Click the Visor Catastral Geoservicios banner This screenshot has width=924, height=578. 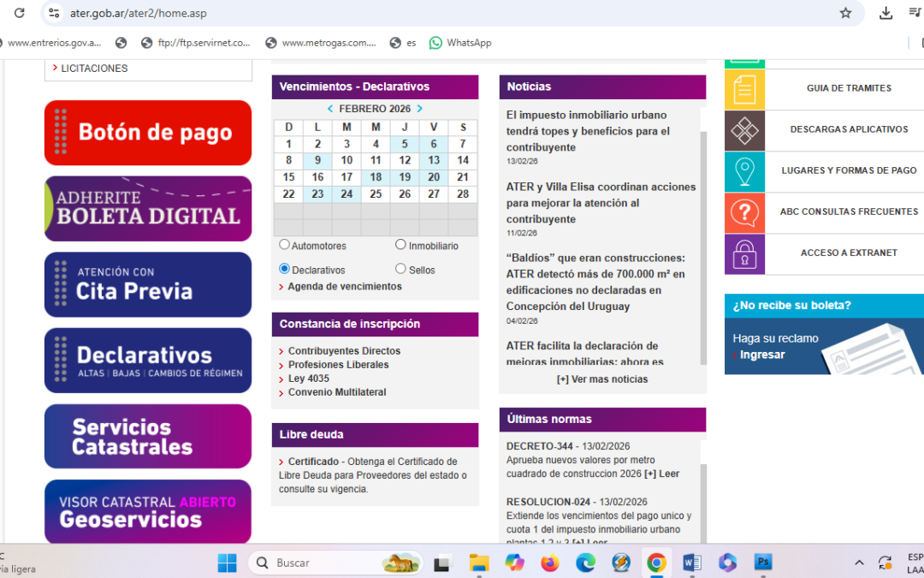[147, 511]
